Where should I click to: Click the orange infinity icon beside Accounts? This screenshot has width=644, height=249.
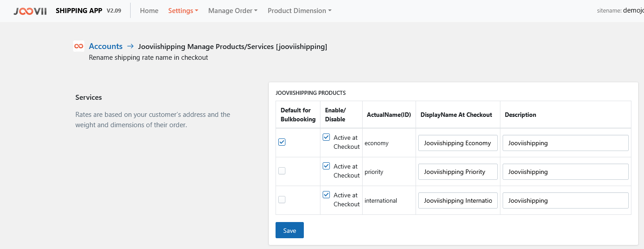[79, 46]
